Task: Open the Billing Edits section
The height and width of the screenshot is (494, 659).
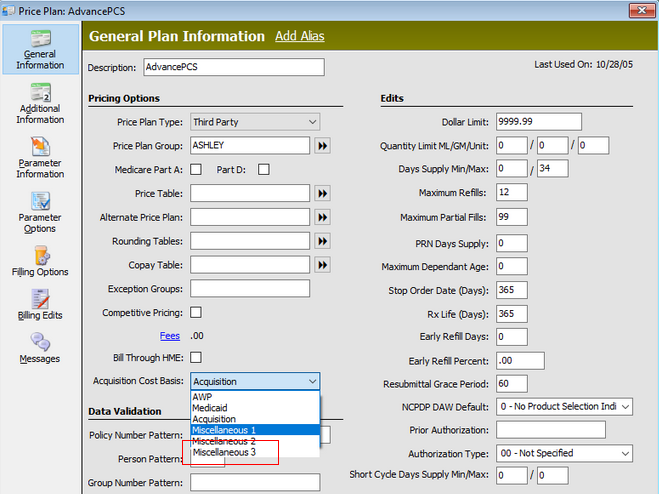Action: click(40, 305)
